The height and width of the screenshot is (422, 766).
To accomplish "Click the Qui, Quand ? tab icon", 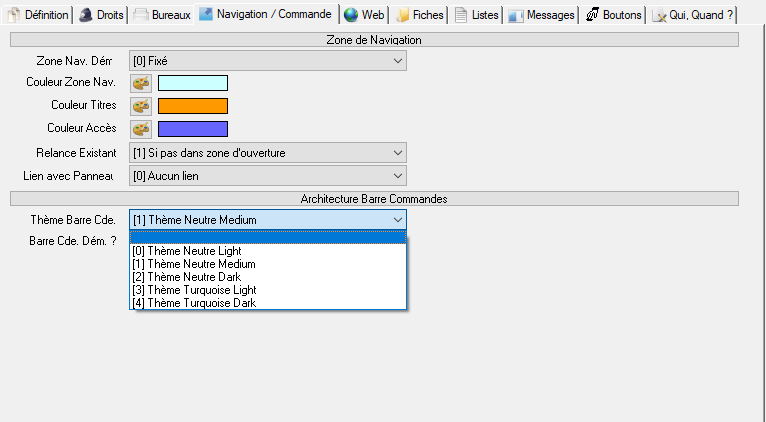I will (x=660, y=15).
